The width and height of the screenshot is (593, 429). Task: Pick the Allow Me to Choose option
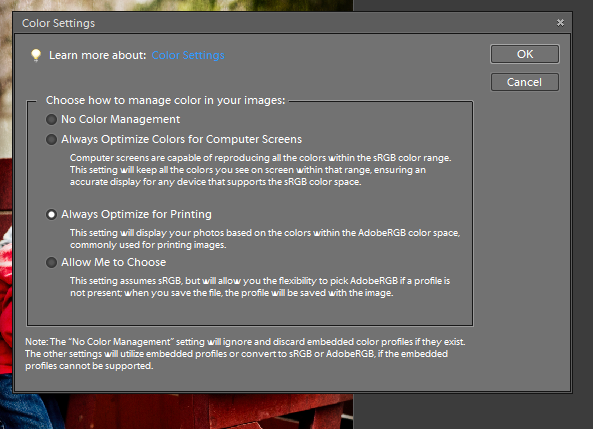51,263
